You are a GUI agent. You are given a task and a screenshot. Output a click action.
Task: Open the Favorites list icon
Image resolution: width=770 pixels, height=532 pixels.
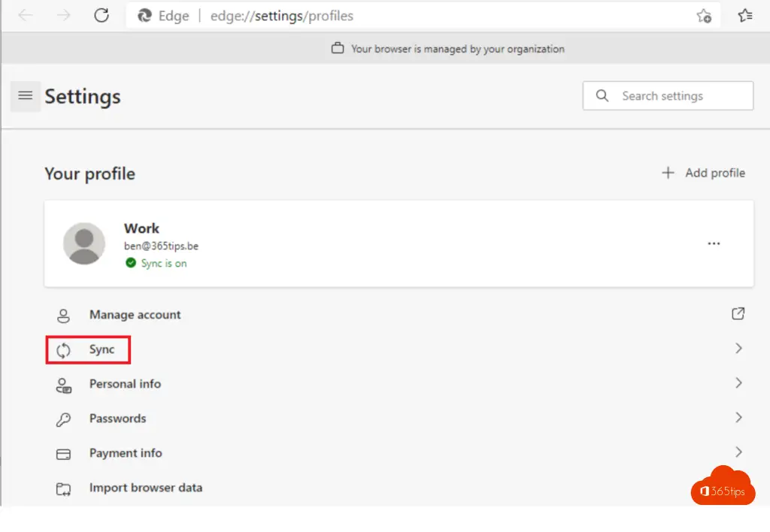coord(745,16)
